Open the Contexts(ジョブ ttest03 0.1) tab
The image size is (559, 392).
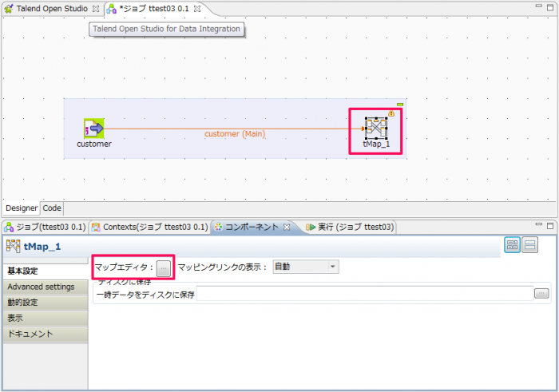pos(150,227)
